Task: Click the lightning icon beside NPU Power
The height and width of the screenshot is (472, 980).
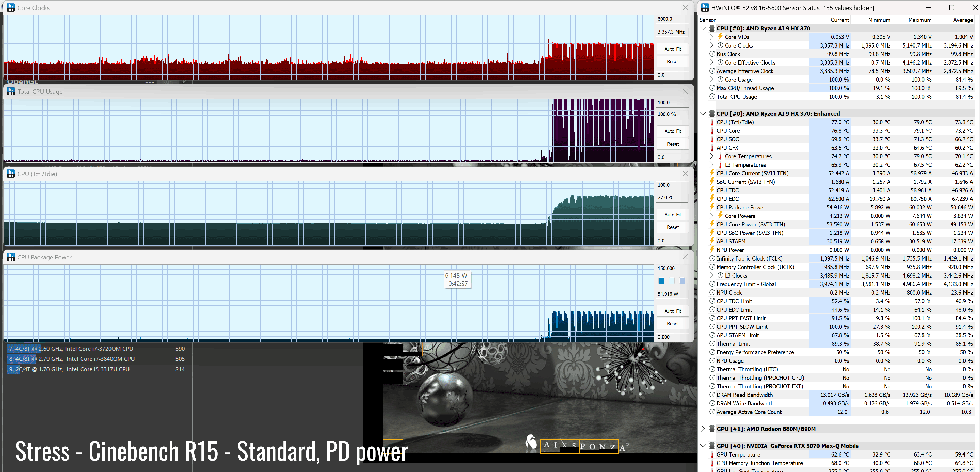Action: tap(712, 250)
